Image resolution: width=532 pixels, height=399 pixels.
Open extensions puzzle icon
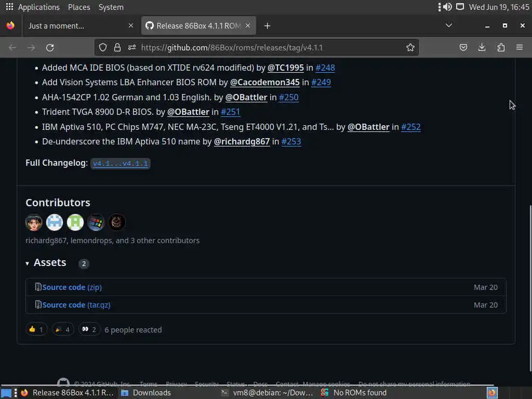pos(501,47)
